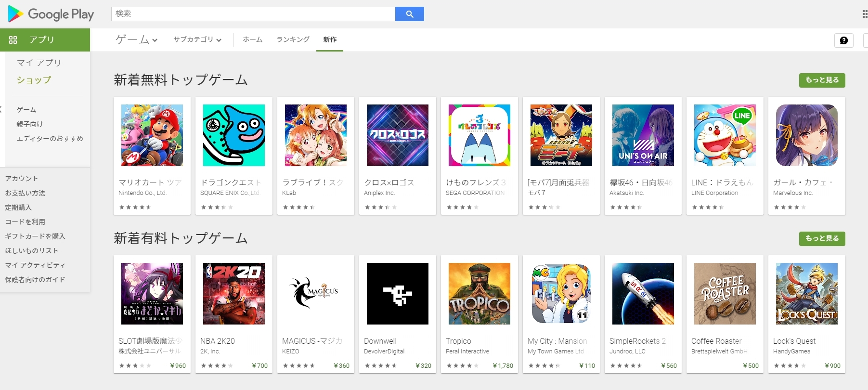Screen dimensions: 868x390
Task: Click the 新着無料トップゲーム heading
Action: click(x=181, y=80)
